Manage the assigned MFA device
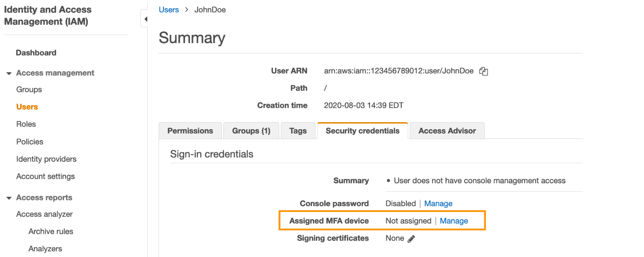Image resolution: width=644 pixels, height=257 pixels. (454, 221)
